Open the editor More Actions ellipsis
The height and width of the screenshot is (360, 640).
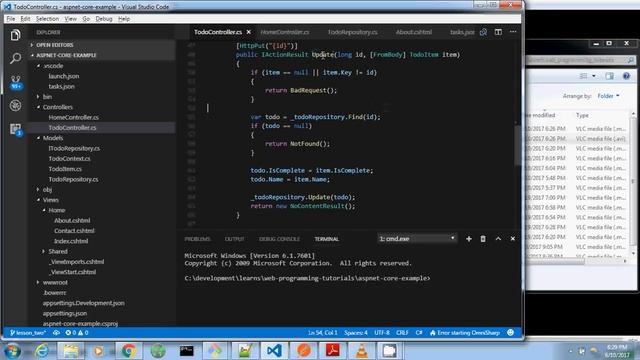[513, 32]
